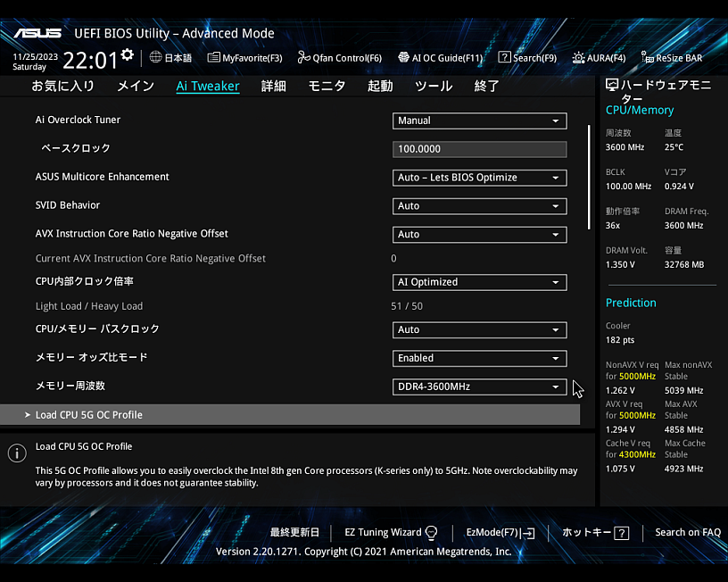This screenshot has height=582, width=728.
Task: Open MyFavorite(F3) list icon
Action: coord(213,58)
